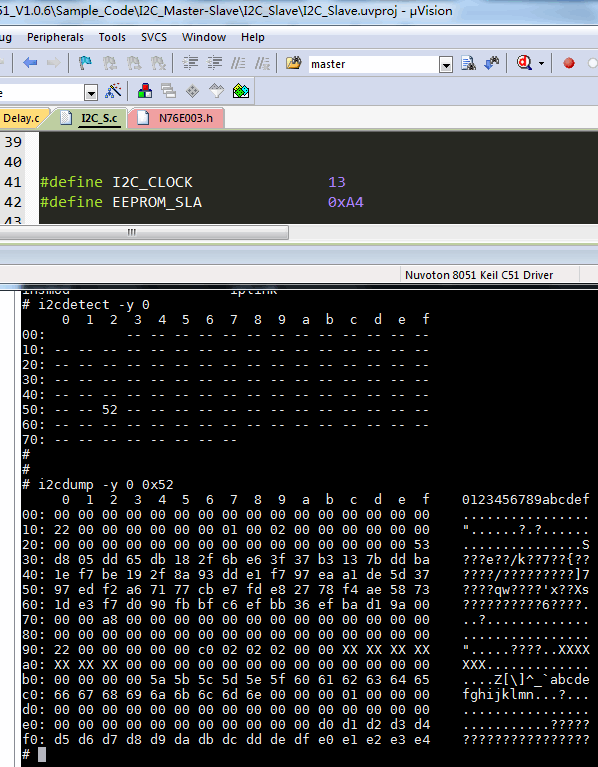The height and width of the screenshot is (767, 598).
Task: Open the pack installer colorful icon
Action: 241,91
